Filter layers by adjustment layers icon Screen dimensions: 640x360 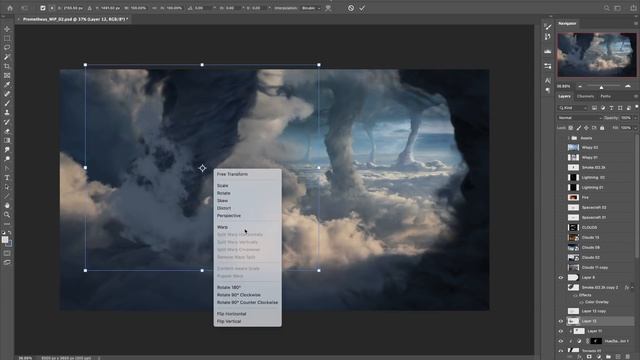(x=603, y=108)
